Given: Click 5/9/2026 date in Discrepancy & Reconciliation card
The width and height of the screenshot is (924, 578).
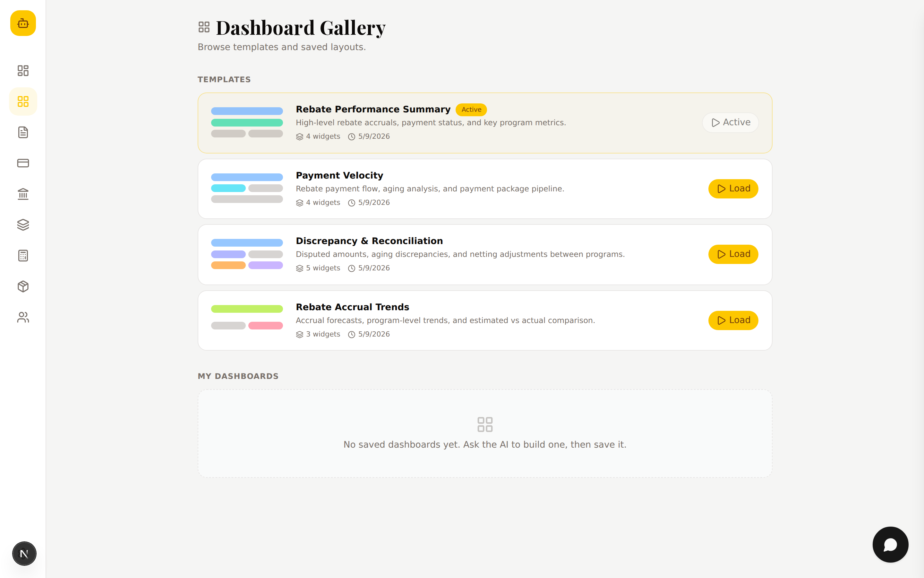Looking at the screenshot, I should click(x=374, y=268).
